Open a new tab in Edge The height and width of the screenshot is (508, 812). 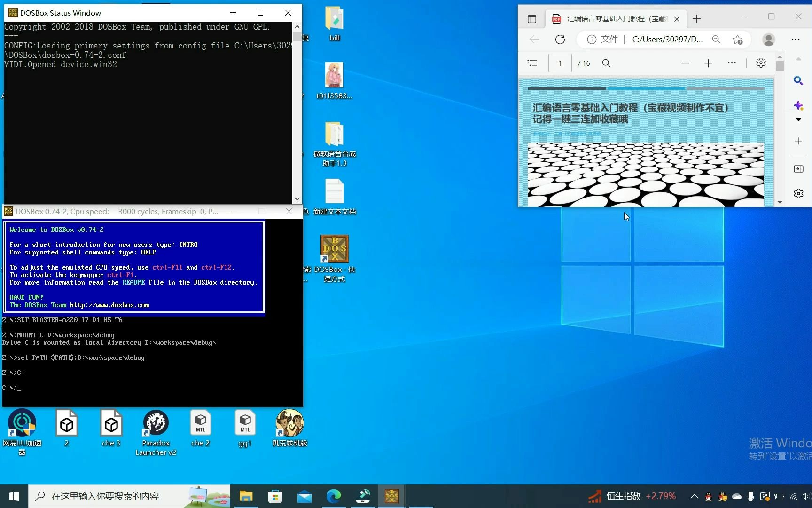[x=697, y=19]
